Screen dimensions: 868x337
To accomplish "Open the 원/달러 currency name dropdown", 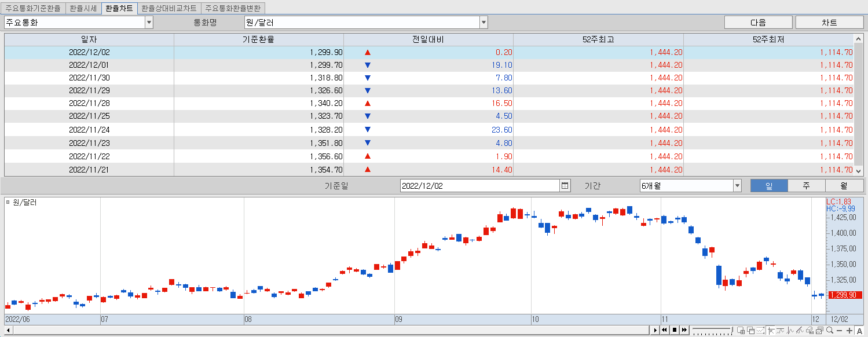I will pyautogui.click(x=484, y=23).
